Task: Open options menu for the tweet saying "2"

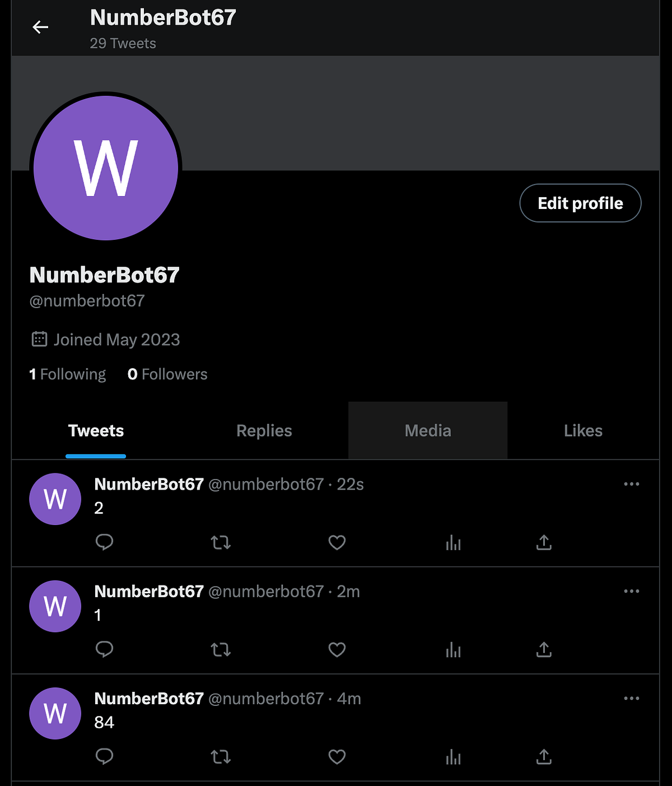Action: point(631,484)
